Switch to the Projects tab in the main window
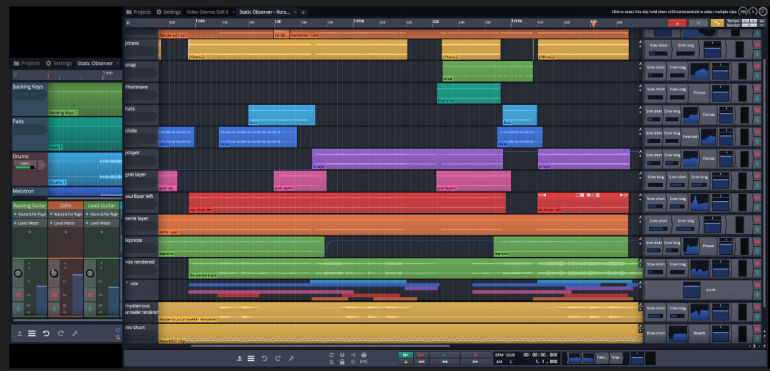770x371 pixels. tap(138, 12)
